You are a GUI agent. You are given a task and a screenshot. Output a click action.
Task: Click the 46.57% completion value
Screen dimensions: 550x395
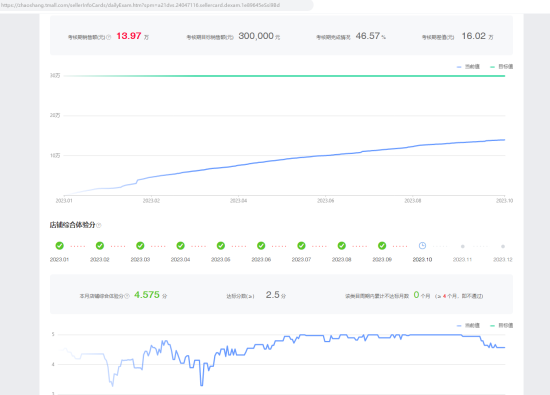pyautogui.click(x=371, y=36)
